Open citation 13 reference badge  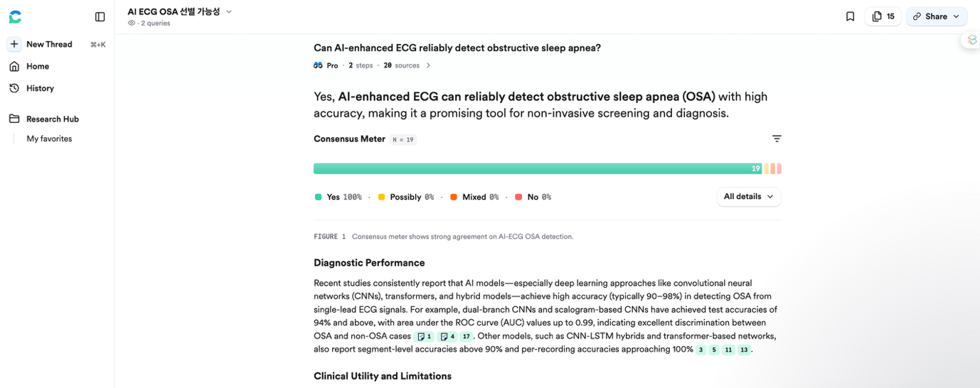click(x=744, y=350)
